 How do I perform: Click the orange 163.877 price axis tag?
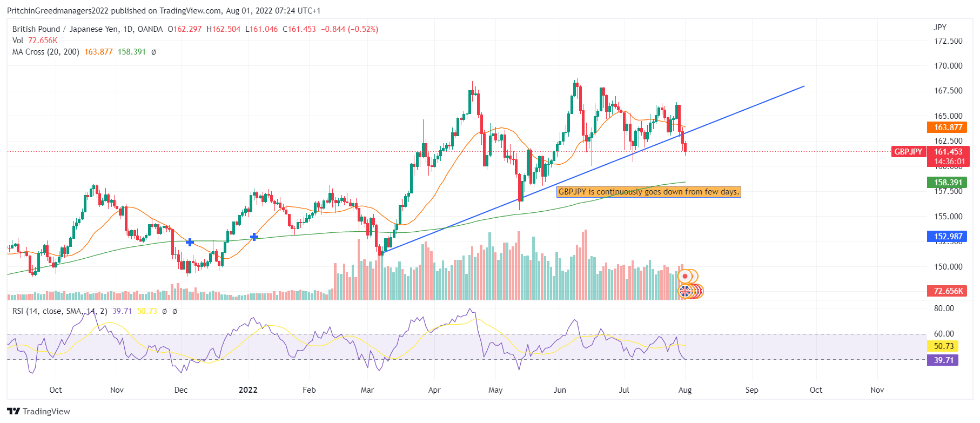(x=948, y=127)
